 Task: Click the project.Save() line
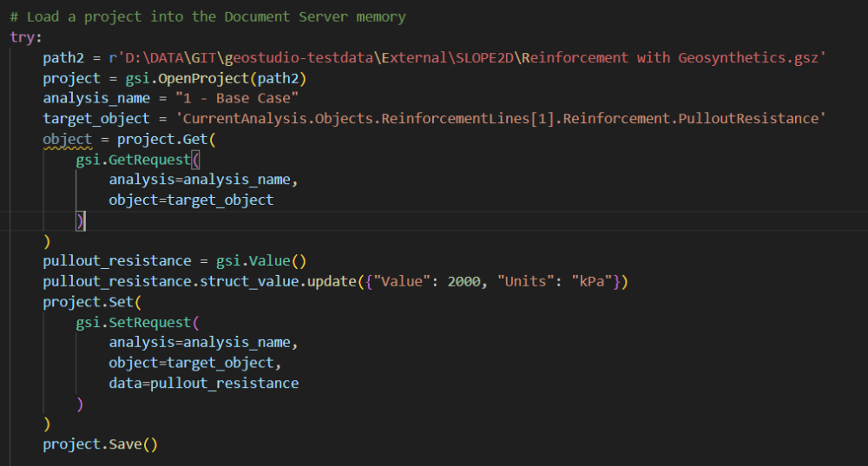tap(101, 444)
